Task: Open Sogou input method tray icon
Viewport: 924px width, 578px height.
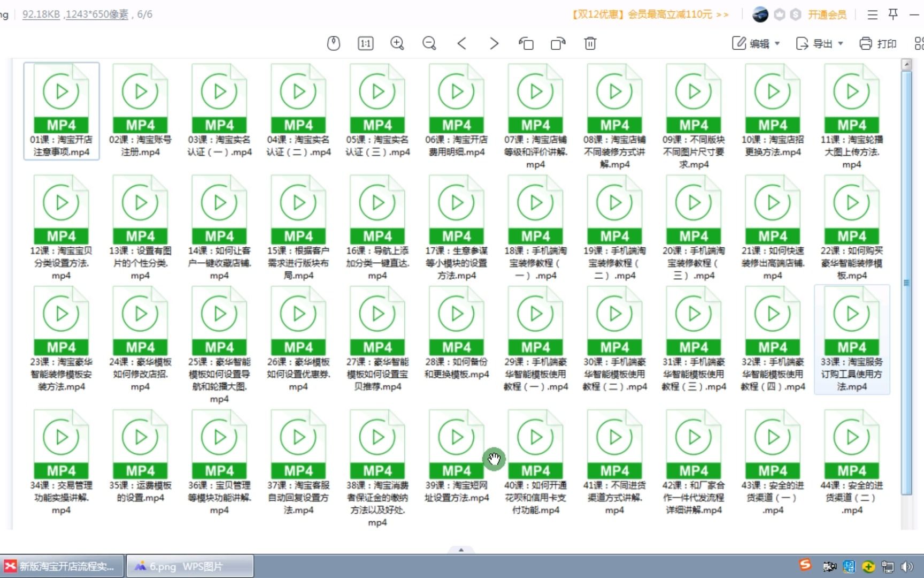Action: [x=805, y=565]
